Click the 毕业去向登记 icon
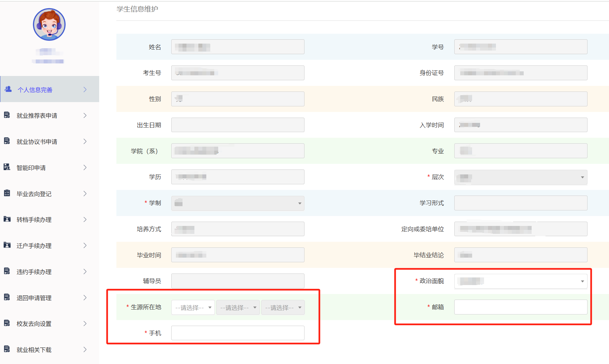The image size is (609, 364). pyautogui.click(x=7, y=193)
